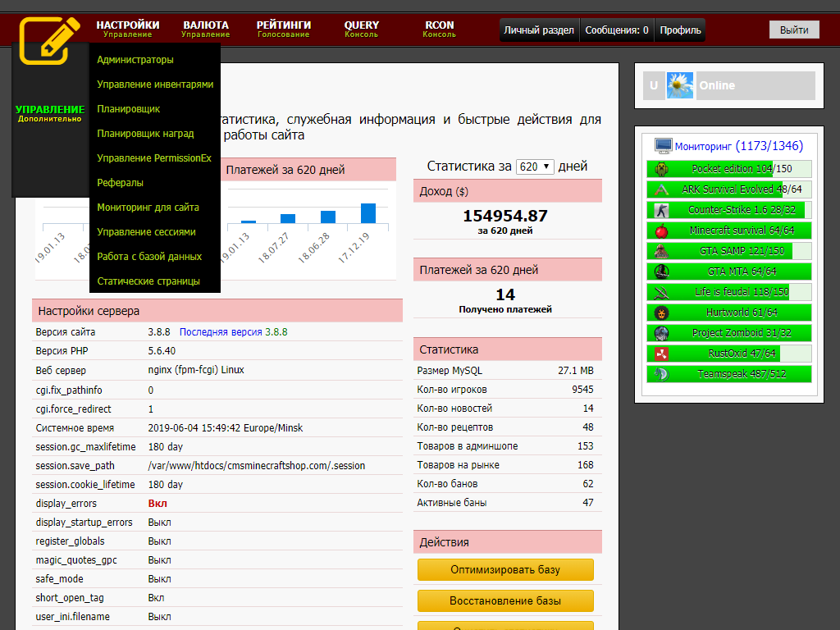The image size is (840, 630).
Task: Click the daisy flower avatar image
Action: click(x=680, y=85)
